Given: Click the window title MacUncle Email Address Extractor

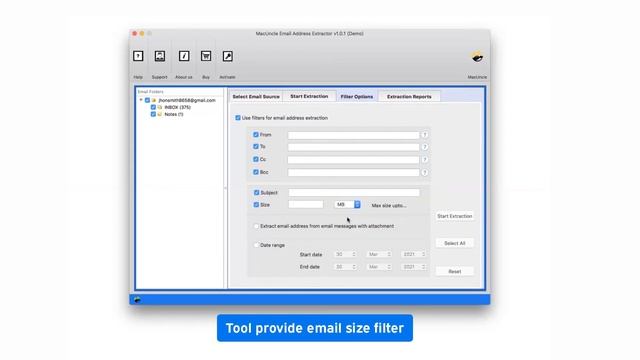Looking at the screenshot, I should (x=309, y=33).
